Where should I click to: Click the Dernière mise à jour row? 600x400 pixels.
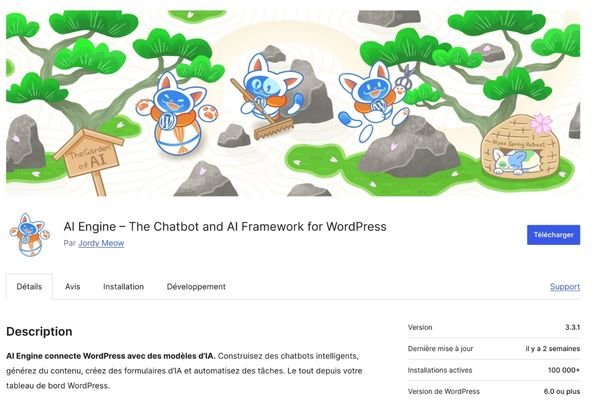click(494, 349)
